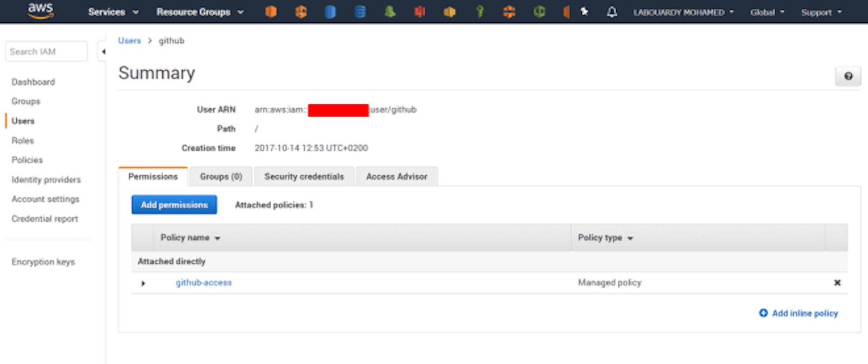Image resolution: width=868 pixels, height=364 pixels.
Task: Sort by the Policy name column
Action: tap(190, 238)
